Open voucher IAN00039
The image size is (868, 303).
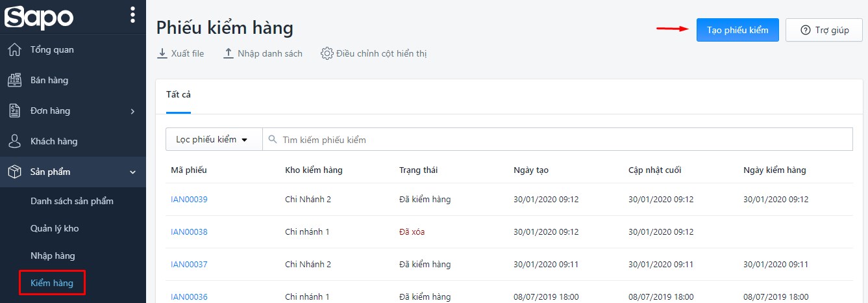pos(189,199)
